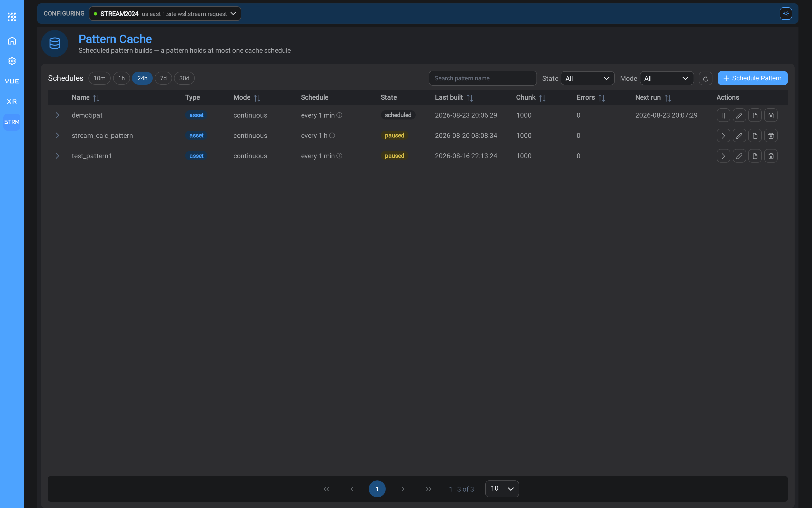
Task: Expand the test_pattern1 row
Action: [x=57, y=156]
